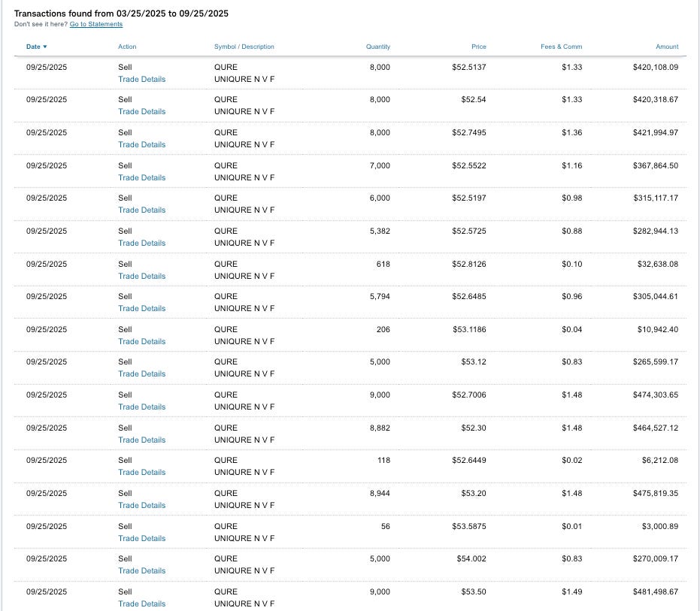The image size is (700, 611).
Task: Select the price $52.6485
Action: point(468,296)
